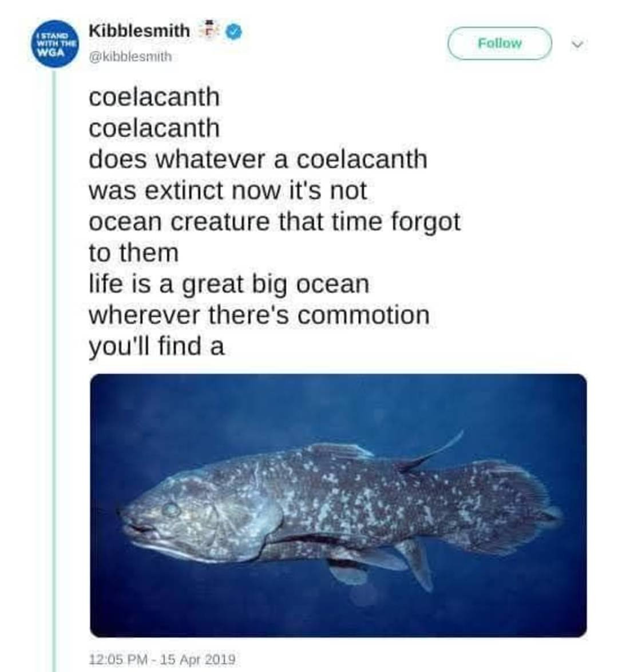
Task: Open the WGA profile avatar
Action: coord(53,44)
